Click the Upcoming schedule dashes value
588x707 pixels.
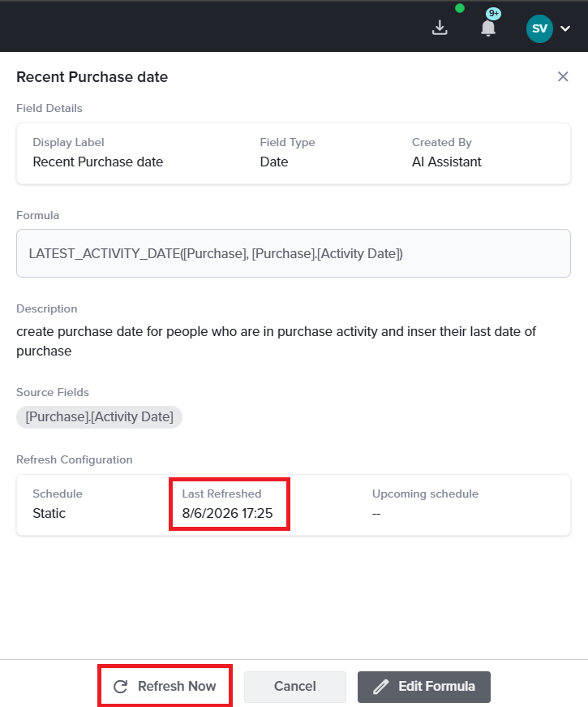click(376, 514)
